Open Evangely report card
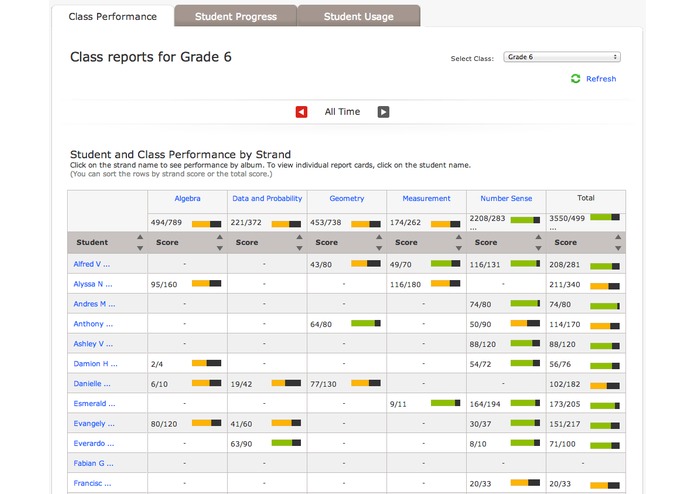 94,424
